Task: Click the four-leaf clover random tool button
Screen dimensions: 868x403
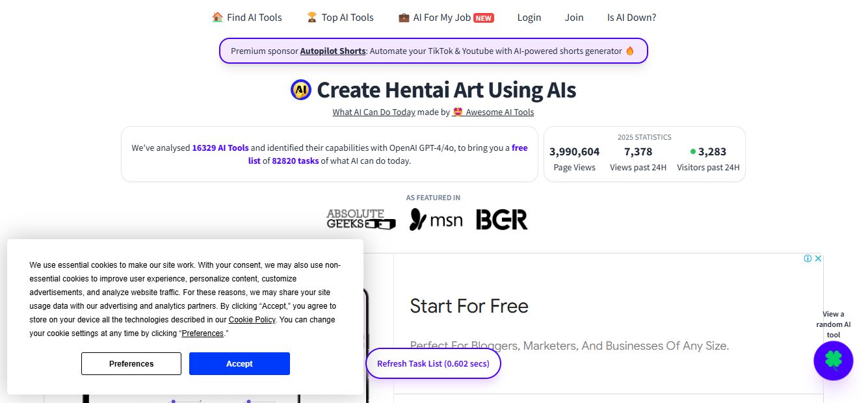Action: [x=833, y=360]
